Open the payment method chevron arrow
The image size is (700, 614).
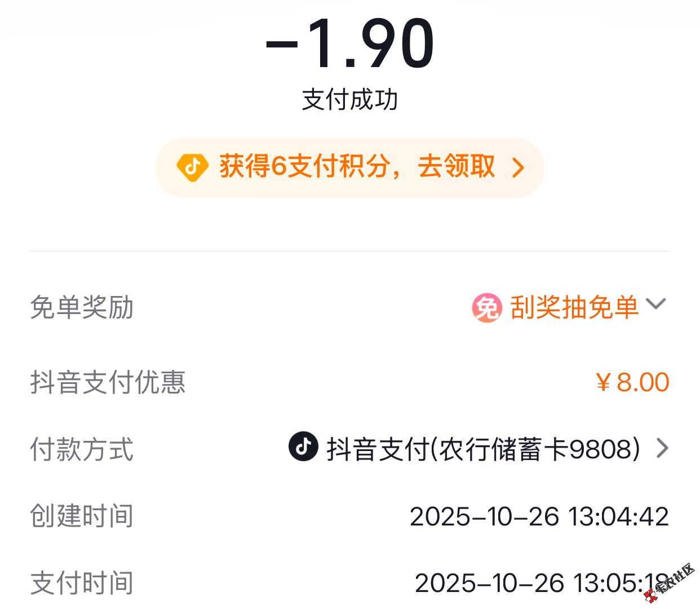(662, 448)
